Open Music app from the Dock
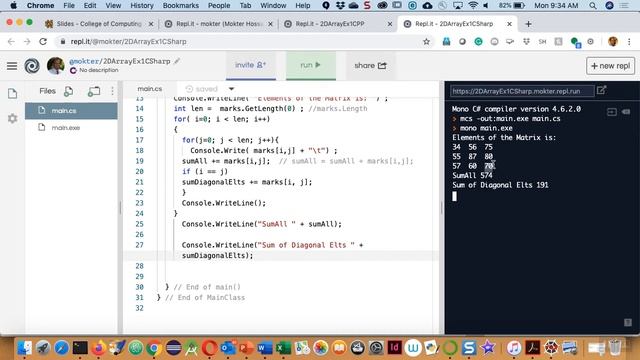640x360 pixels. 513,348
